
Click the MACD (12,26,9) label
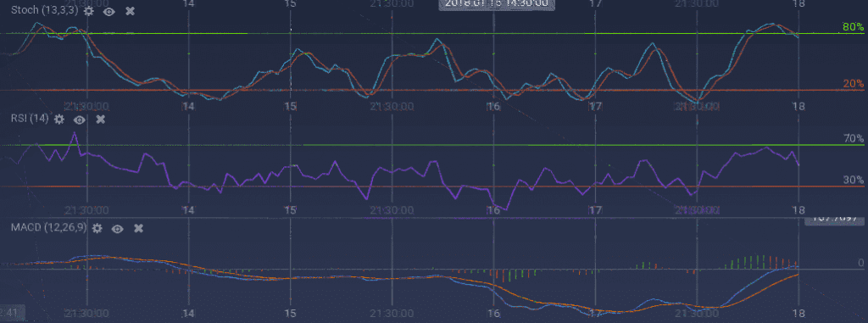point(48,227)
